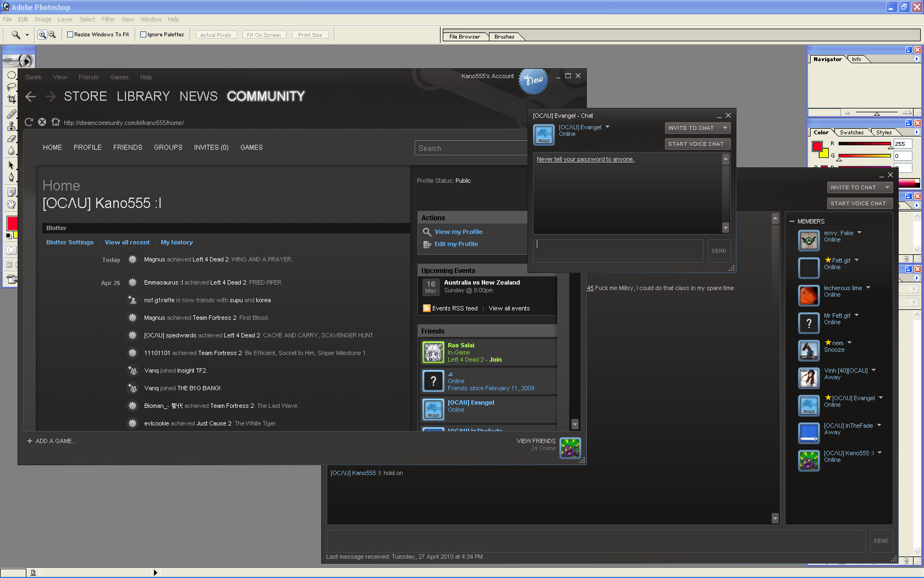The width and height of the screenshot is (924, 578).
Task: Click VIEW FRIENDS avatar thumbnail
Action: click(570, 448)
